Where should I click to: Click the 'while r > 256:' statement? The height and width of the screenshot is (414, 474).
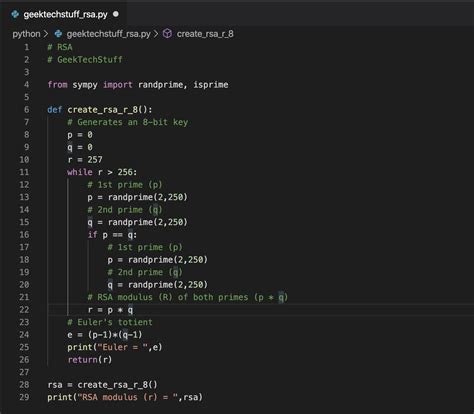coord(102,172)
